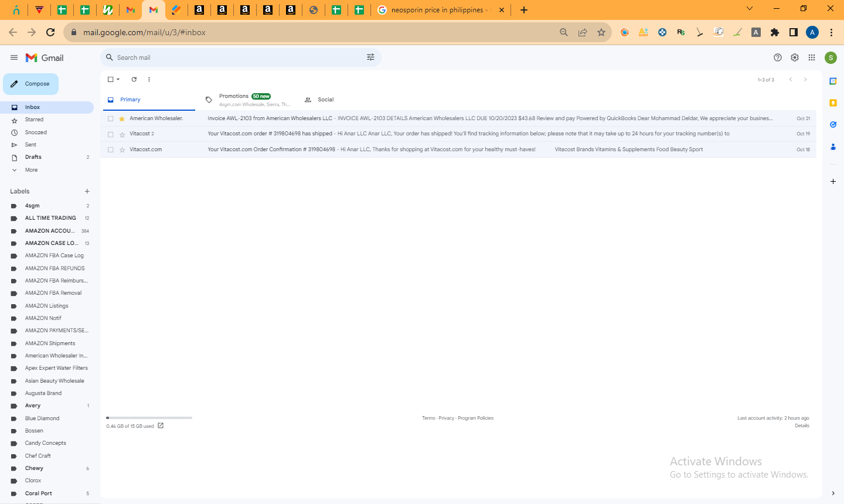Tick the Select all checkbox above the inbox
The width and height of the screenshot is (844, 504).
pos(110,79)
